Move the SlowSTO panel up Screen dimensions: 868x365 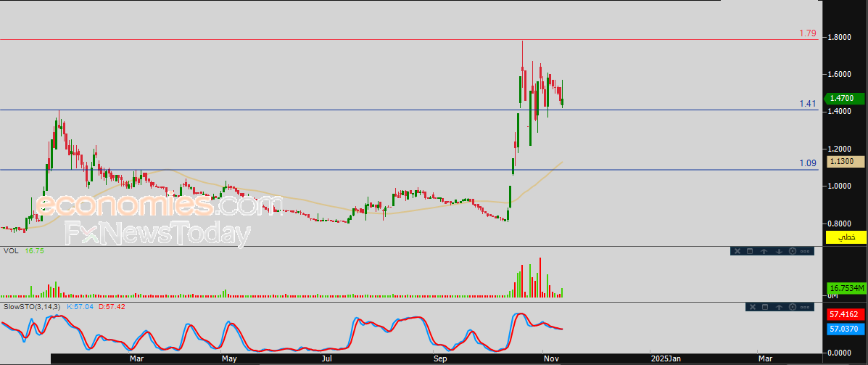(x=779, y=307)
